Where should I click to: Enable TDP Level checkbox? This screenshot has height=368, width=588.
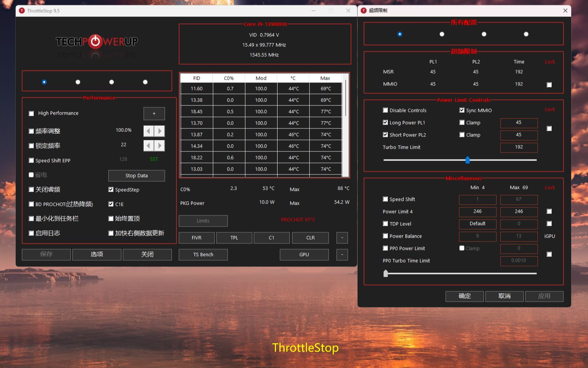[x=385, y=223]
